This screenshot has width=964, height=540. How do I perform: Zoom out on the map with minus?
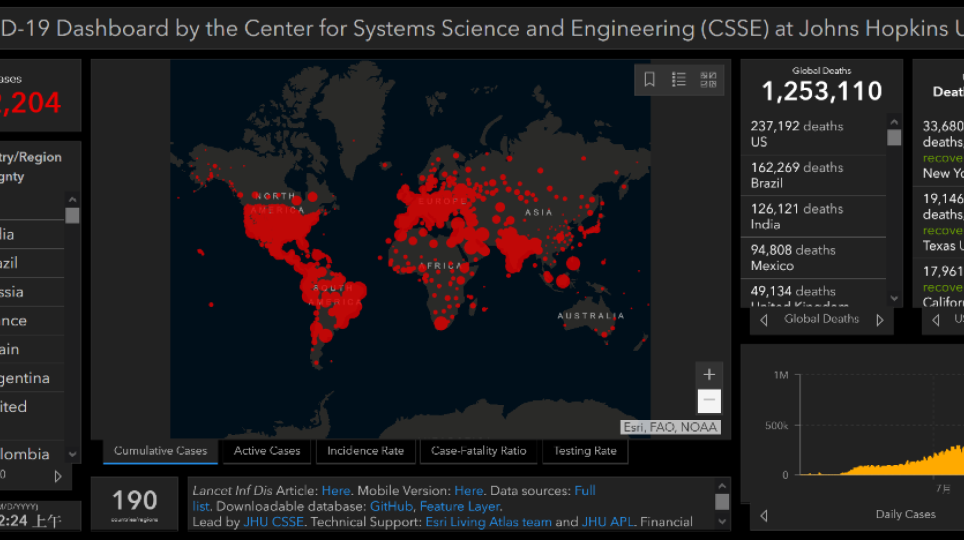tap(709, 401)
